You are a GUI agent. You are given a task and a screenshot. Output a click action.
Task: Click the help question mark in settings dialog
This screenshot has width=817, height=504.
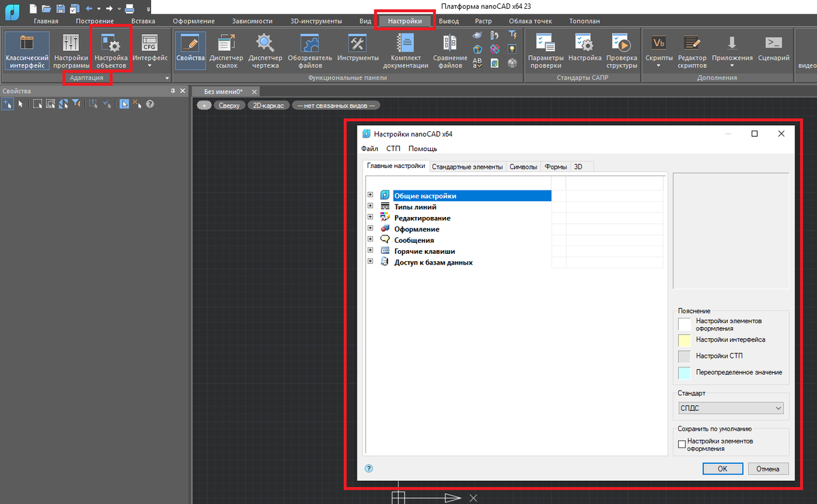point(369,468)
